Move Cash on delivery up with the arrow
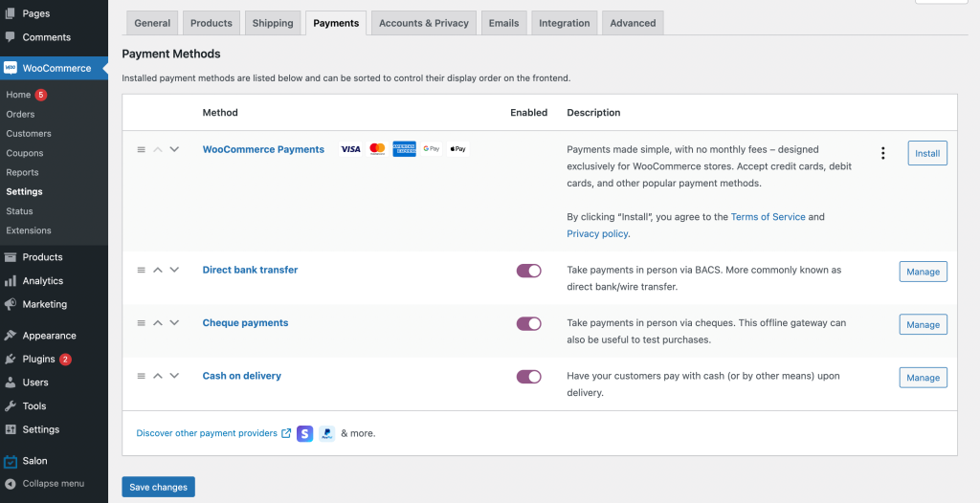The image size is (980, 503). (158, 376)
